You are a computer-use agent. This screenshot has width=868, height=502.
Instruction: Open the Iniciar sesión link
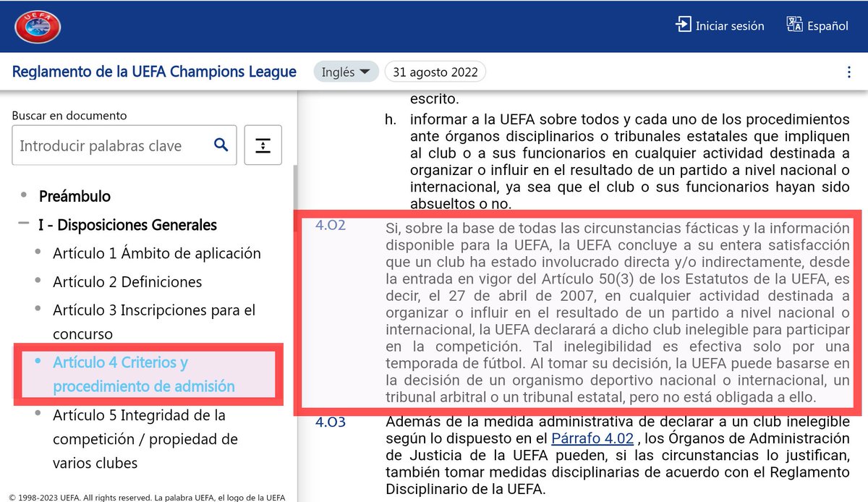pos(730,25)
